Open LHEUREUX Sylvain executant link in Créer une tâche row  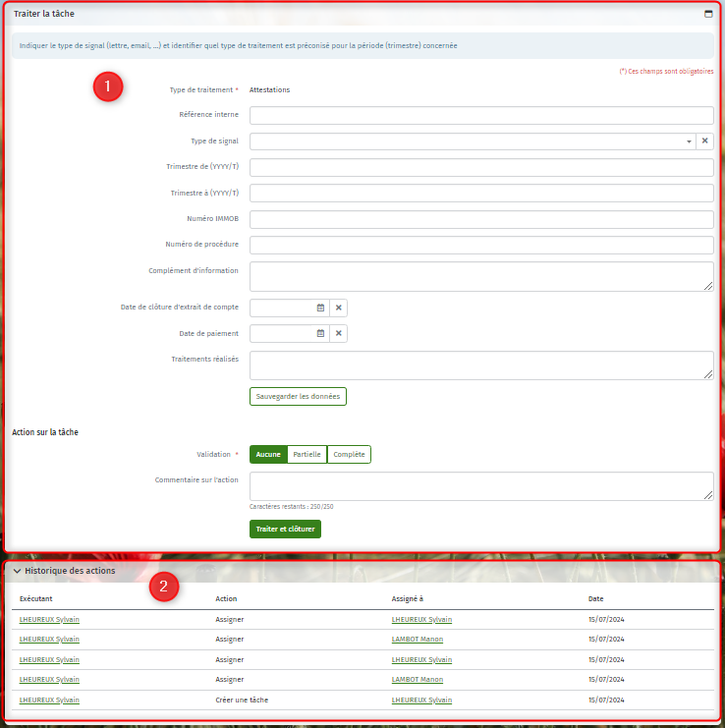pyautogui.click(x=49, y=700)
